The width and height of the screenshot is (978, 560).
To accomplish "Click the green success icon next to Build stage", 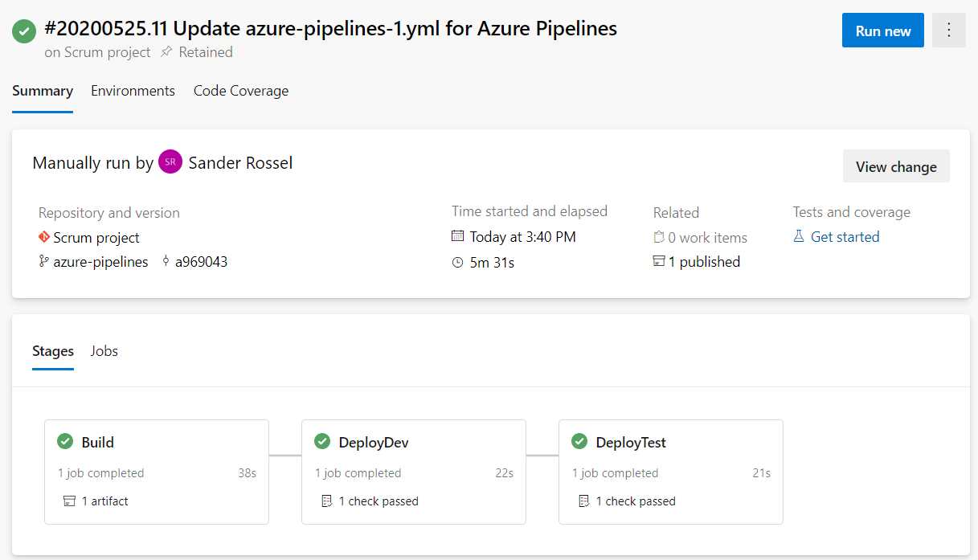I will tap(66, 441).
